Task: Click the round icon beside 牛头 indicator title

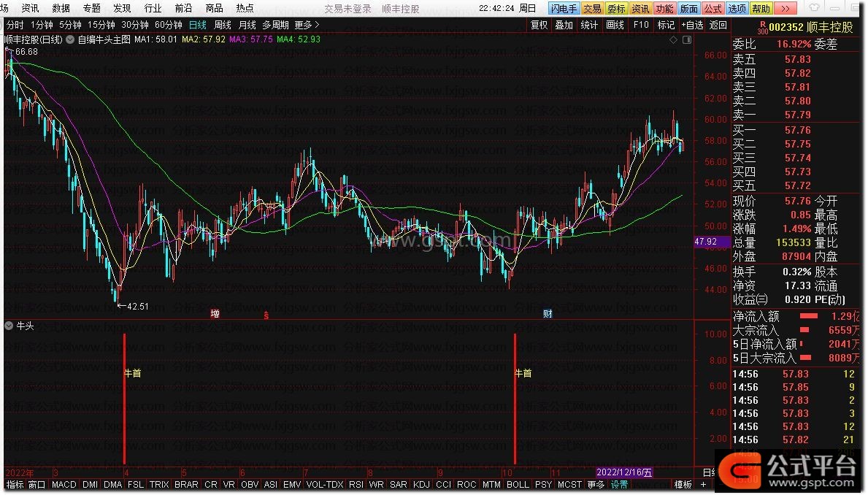Action: [9, 326]
